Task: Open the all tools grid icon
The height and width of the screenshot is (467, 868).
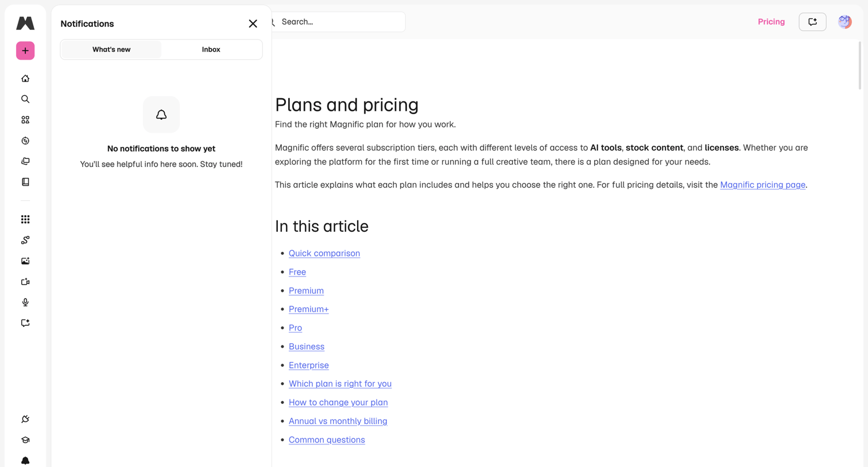Action: [25, 219]
